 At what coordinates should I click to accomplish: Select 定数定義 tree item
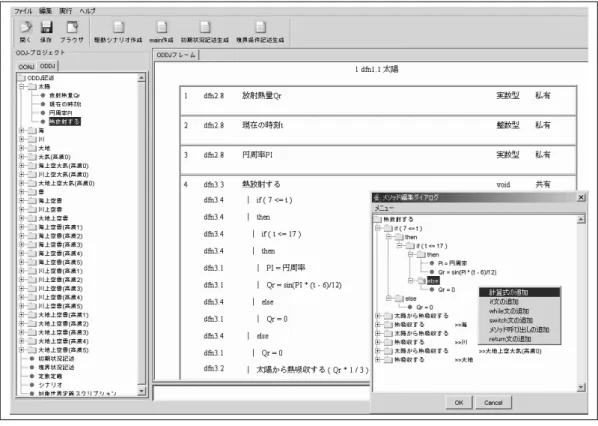[x=50, y=376]
